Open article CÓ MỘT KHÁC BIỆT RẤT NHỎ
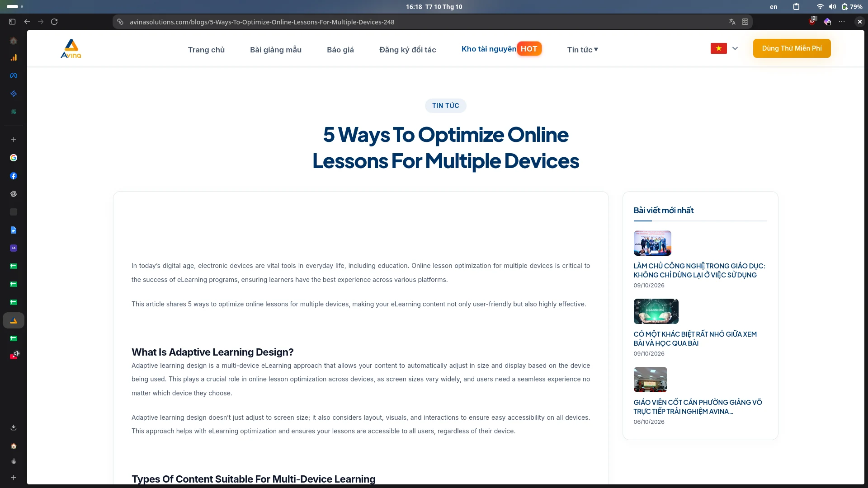Viewport: 868px width, 488px height. coord(695,338)
